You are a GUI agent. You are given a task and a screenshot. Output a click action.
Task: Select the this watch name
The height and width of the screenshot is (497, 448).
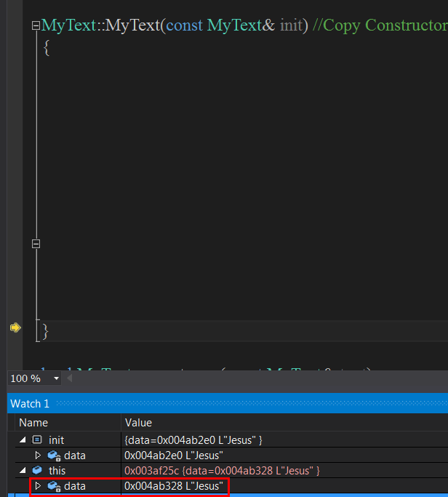point(57,471)
